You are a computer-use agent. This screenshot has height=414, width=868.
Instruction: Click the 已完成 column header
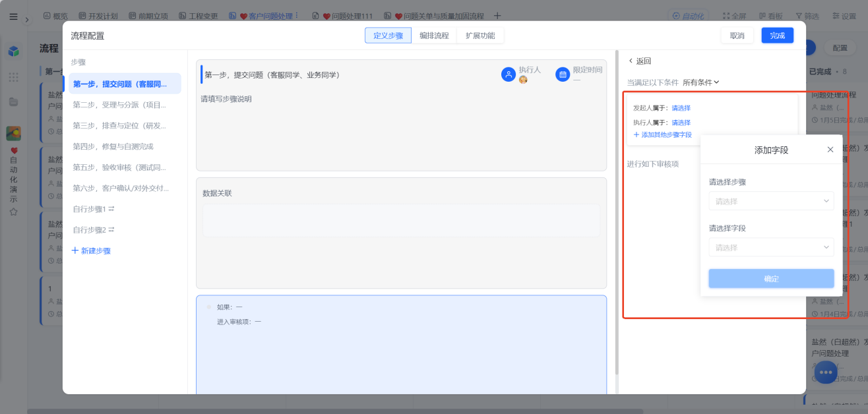820,71
